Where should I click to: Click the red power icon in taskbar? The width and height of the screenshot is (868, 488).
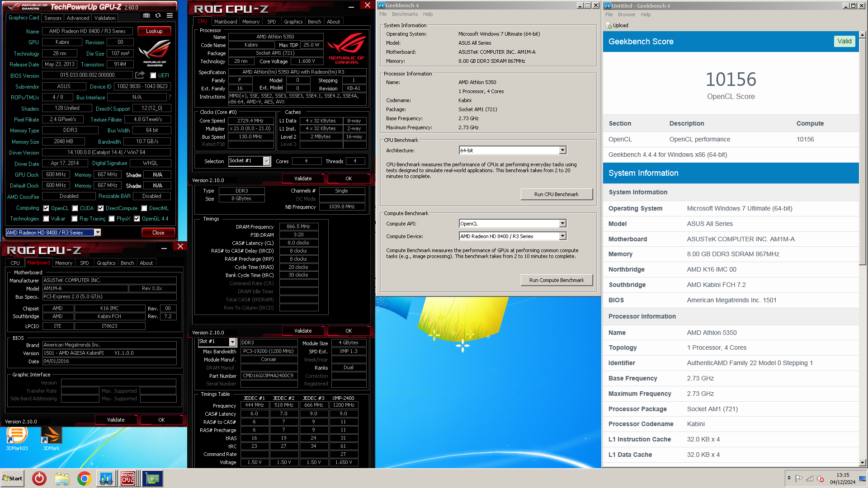click(39, 479)
